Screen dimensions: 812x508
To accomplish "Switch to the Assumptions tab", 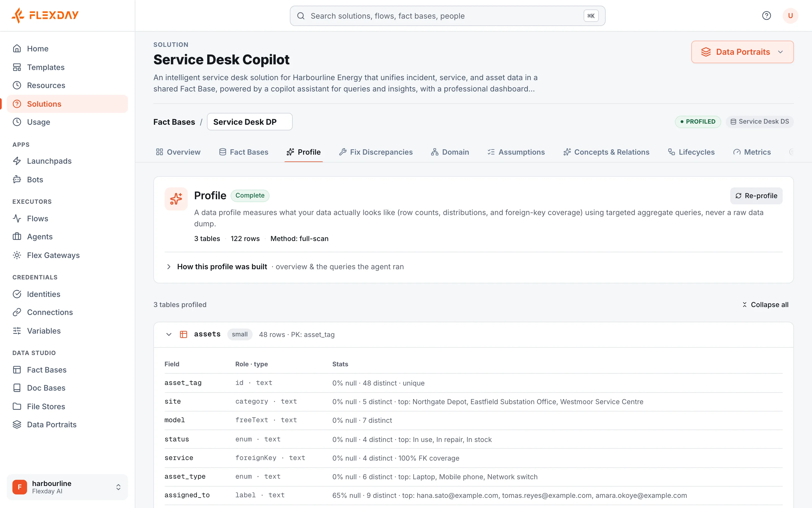I will (516, 152).
